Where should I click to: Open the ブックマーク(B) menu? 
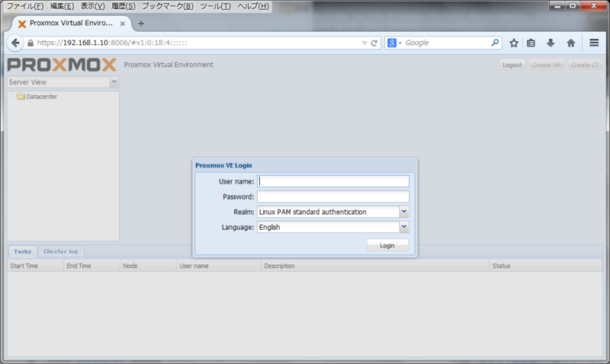tap(168, 6)
